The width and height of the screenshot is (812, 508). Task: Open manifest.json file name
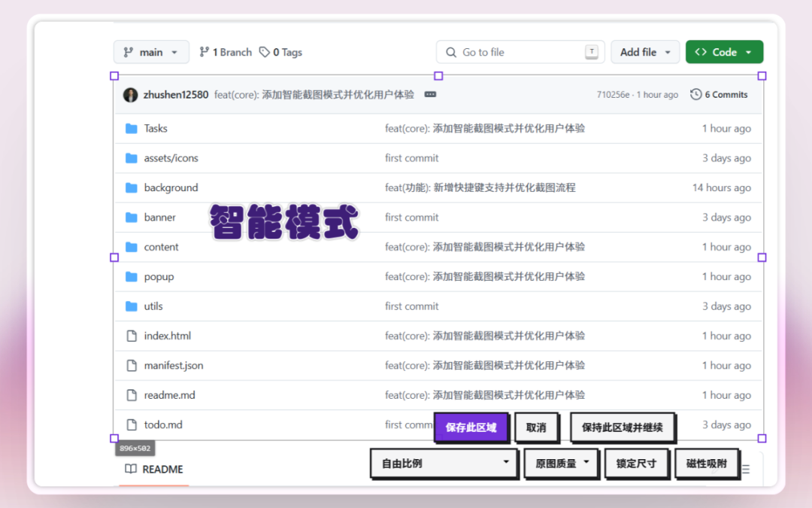pos(174,366)
